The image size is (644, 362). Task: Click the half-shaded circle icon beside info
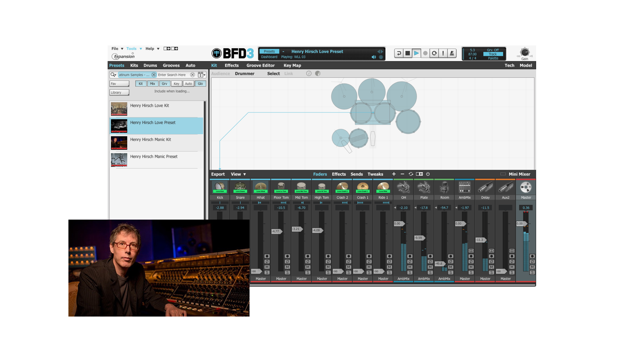[318, 74]
